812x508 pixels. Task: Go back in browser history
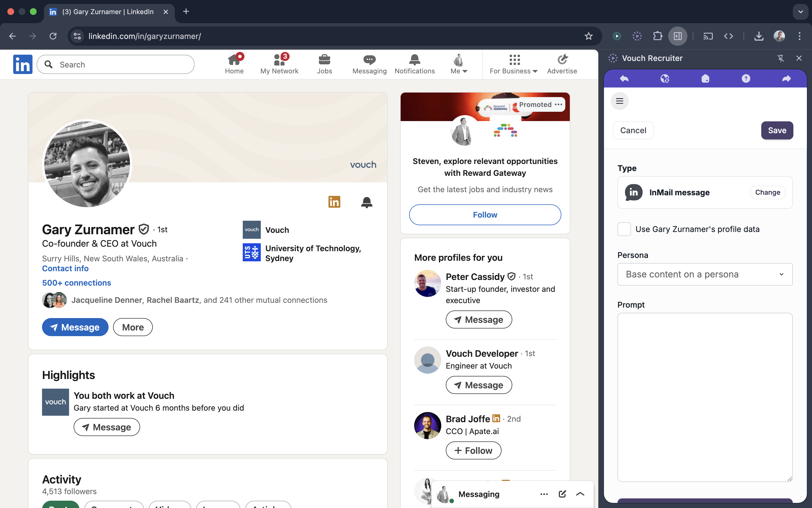(12, 36)
